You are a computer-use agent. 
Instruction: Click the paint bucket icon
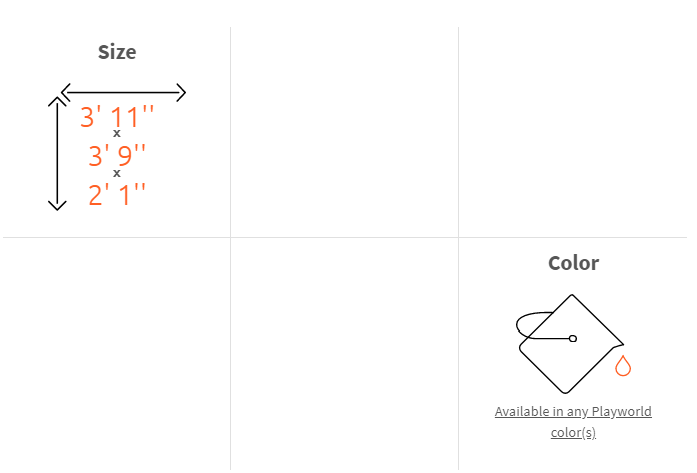[x=570, y=344]
